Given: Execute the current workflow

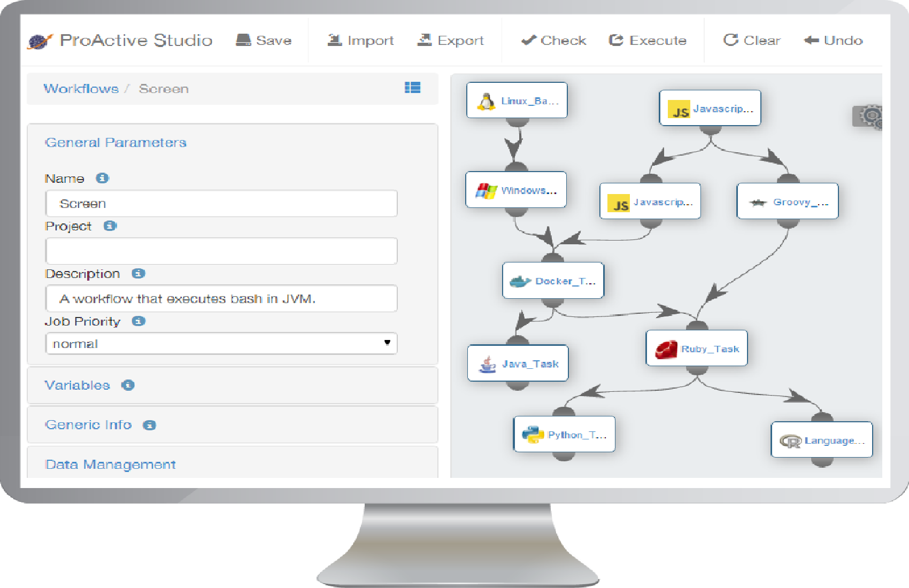Looking at the screenshot, I should tap(648, 41).
